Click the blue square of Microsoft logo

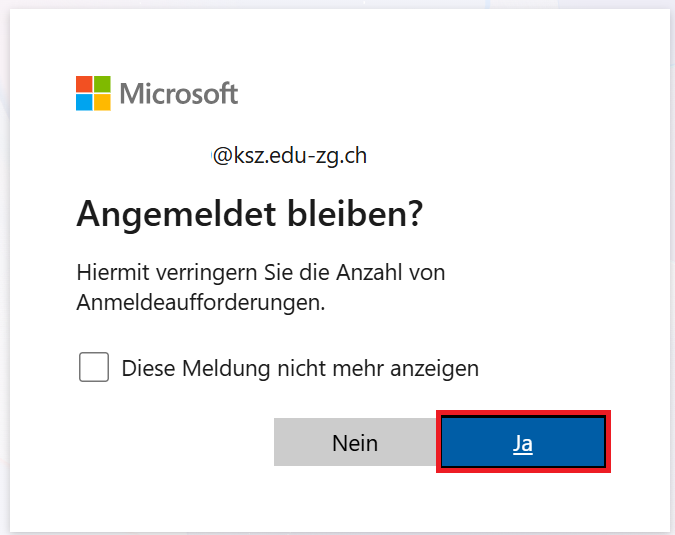click(x=85, y=102)
